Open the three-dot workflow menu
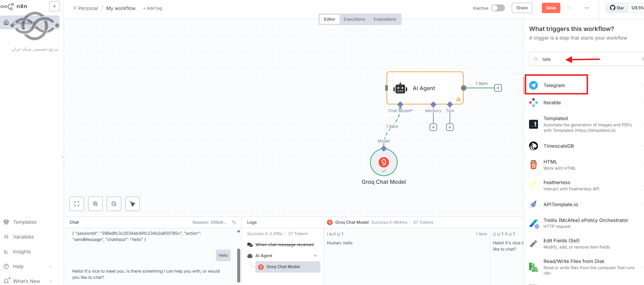The width and height of the screenshot is (644, 285). pyautogui.click(x=587, y=8)
